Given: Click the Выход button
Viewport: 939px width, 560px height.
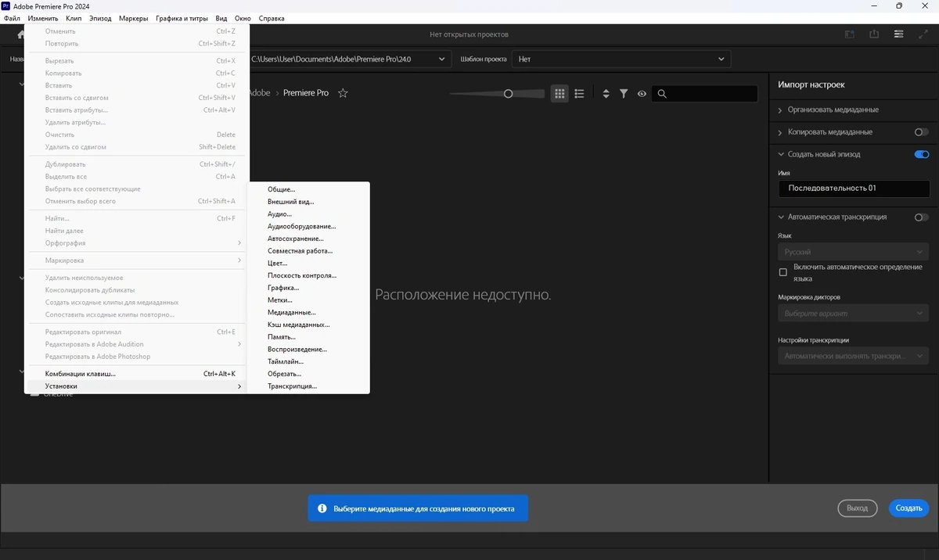Looking at the screenshot, I should (x=858, y=508).
